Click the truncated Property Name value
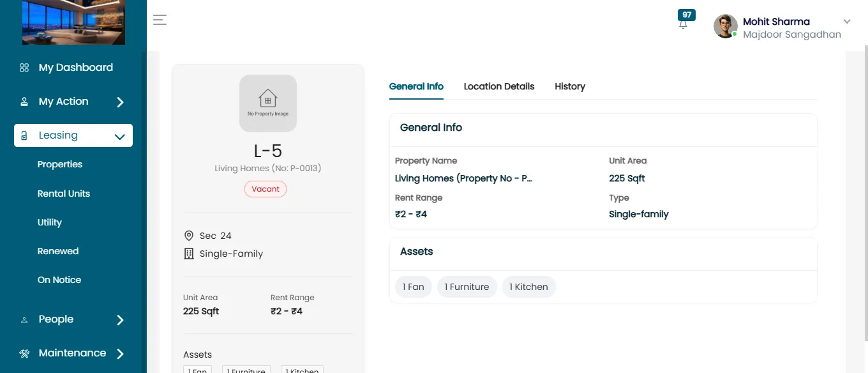This screenshot has height=373, width=868. coord(463,178)
